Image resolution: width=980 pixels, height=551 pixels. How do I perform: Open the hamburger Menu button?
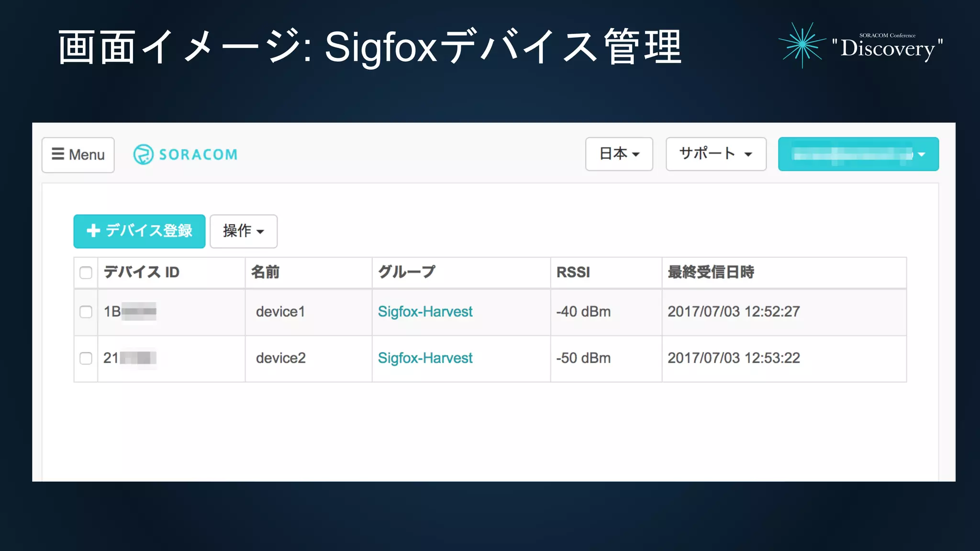pos(78,154)
